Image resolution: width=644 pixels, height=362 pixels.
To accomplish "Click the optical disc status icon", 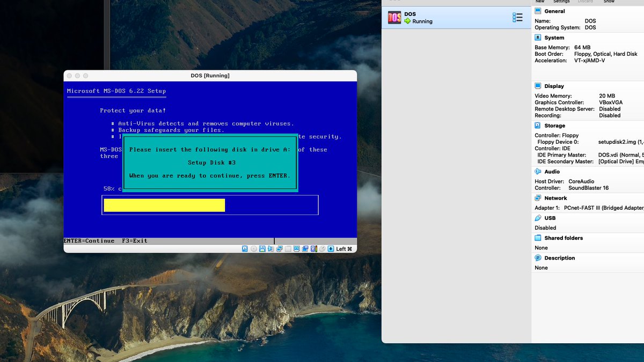I will pyautogui.click(x=254, y=249).
